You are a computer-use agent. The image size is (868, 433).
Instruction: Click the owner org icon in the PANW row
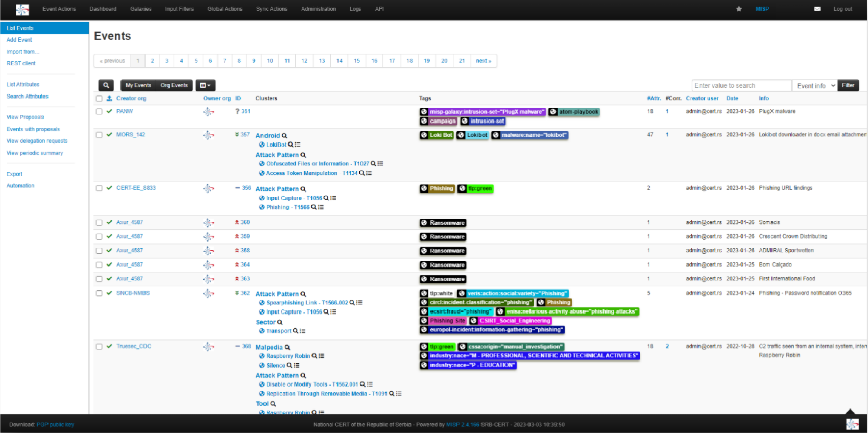(x=208, y=112)
